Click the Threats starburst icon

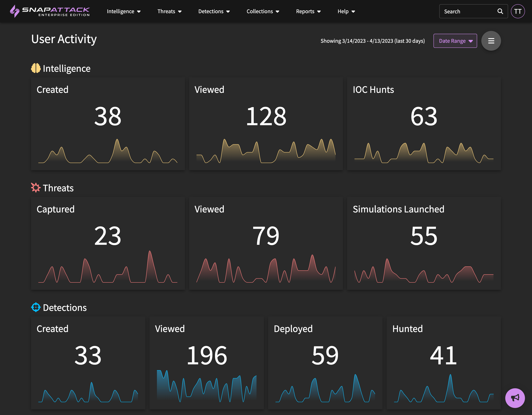(x=36, y=188)
